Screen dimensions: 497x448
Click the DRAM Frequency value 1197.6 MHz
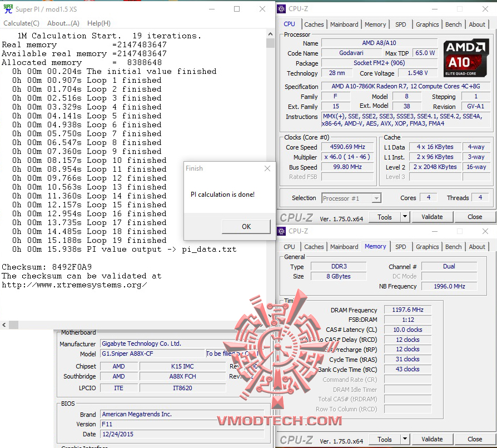pos(407,310)
